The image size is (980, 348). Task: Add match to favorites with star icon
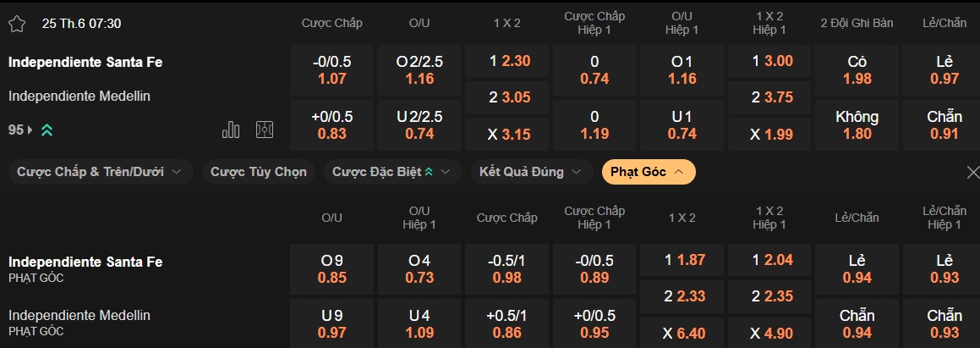17,24
